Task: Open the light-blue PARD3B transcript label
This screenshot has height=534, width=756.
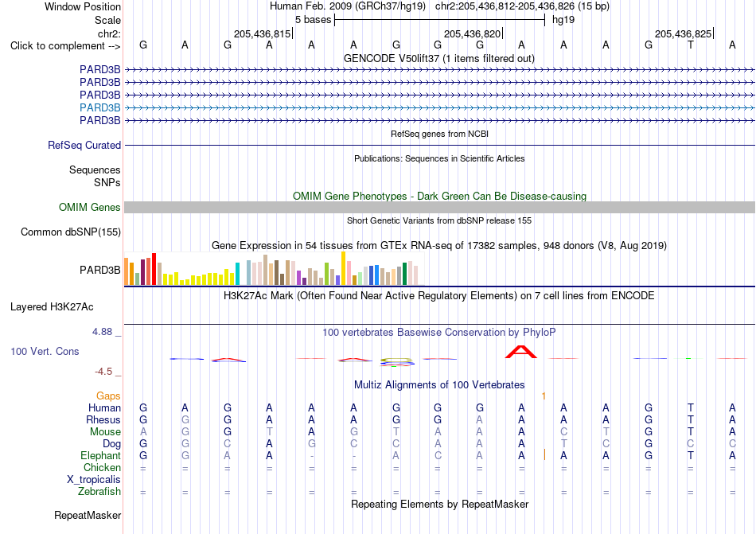Action: (x=99, y=107)
